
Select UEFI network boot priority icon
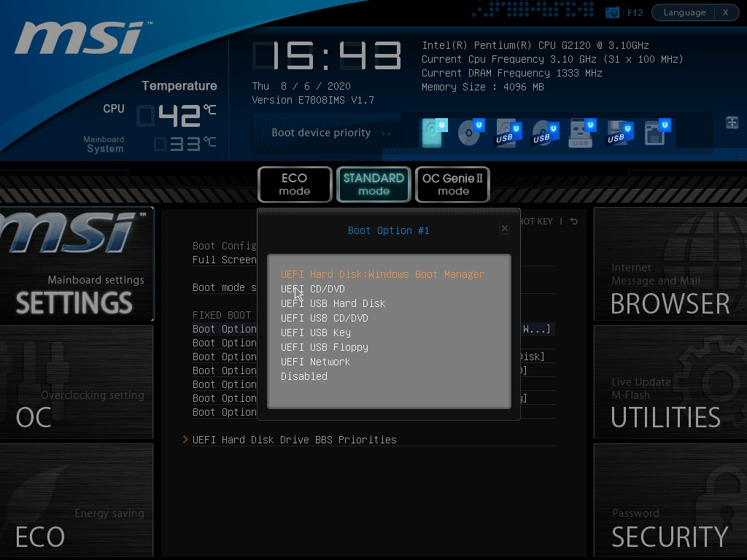pos(657,133)
